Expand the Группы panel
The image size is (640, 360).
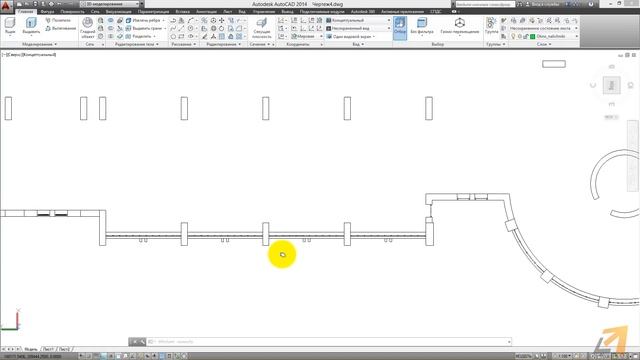pos(496,44)
